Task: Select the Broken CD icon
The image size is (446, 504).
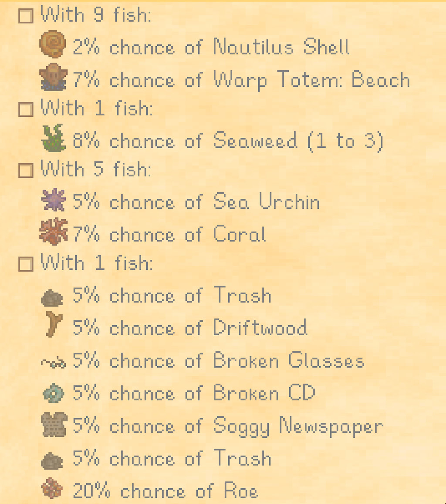Action: click(x=53, y=392)
